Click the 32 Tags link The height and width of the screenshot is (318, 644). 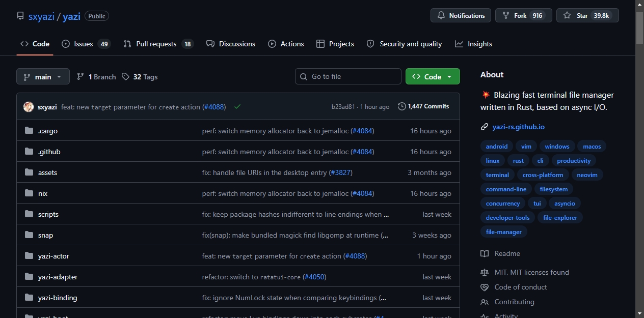coord(140,77)
